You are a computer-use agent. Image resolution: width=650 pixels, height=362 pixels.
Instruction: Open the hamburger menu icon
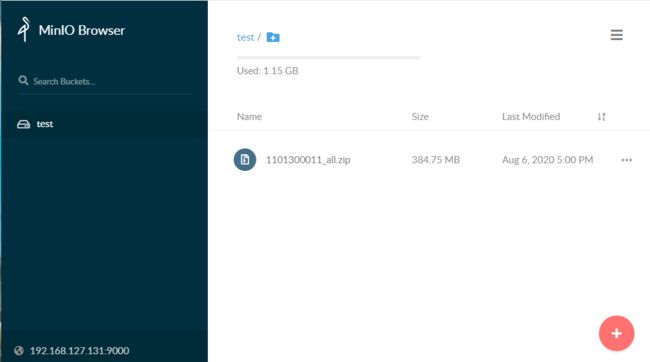point(616,35)
